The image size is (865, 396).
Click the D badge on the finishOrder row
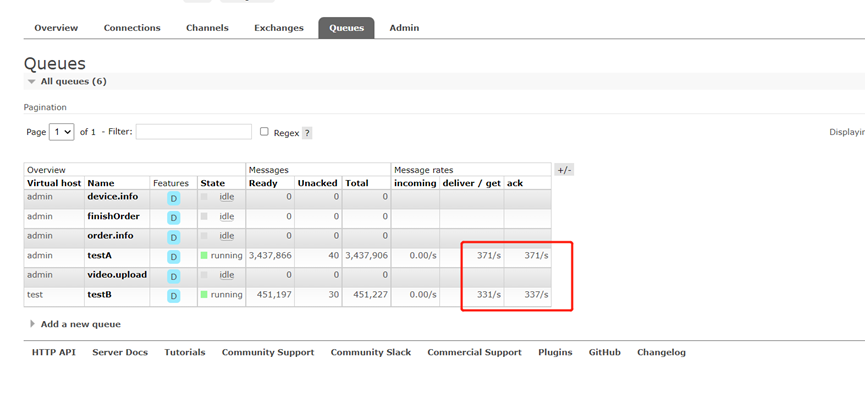(174, 218)
